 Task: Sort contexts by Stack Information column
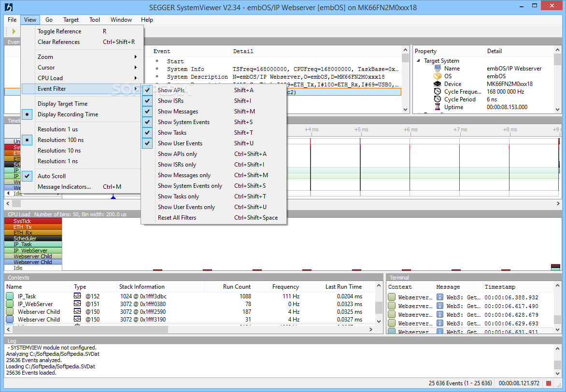(x=161, y=287)
